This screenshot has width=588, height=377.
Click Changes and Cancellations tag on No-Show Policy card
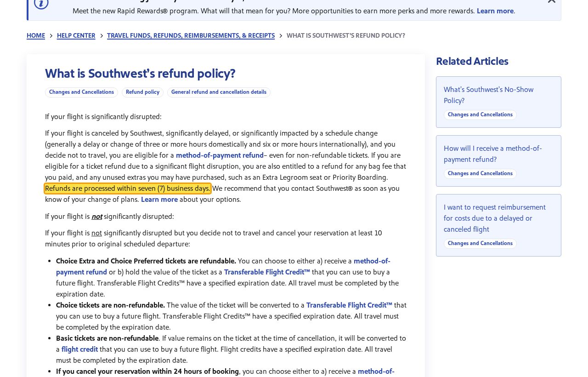coord(480,115)
